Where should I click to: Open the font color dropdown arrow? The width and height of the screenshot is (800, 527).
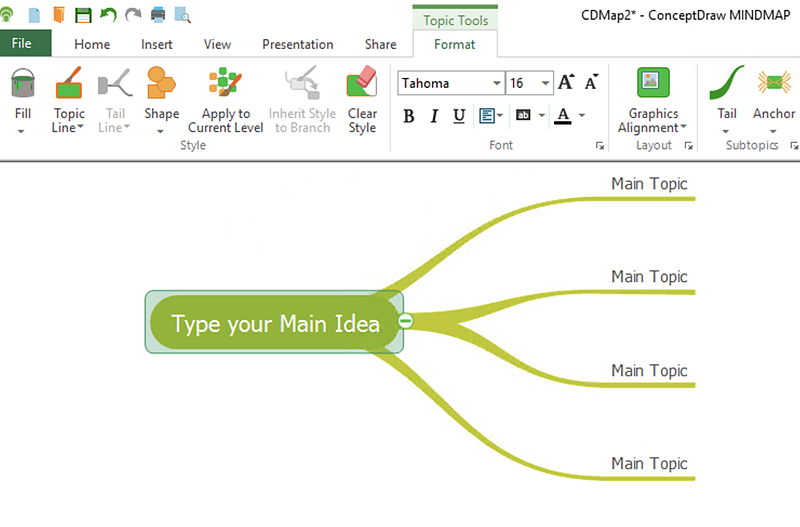pos(582,115)
